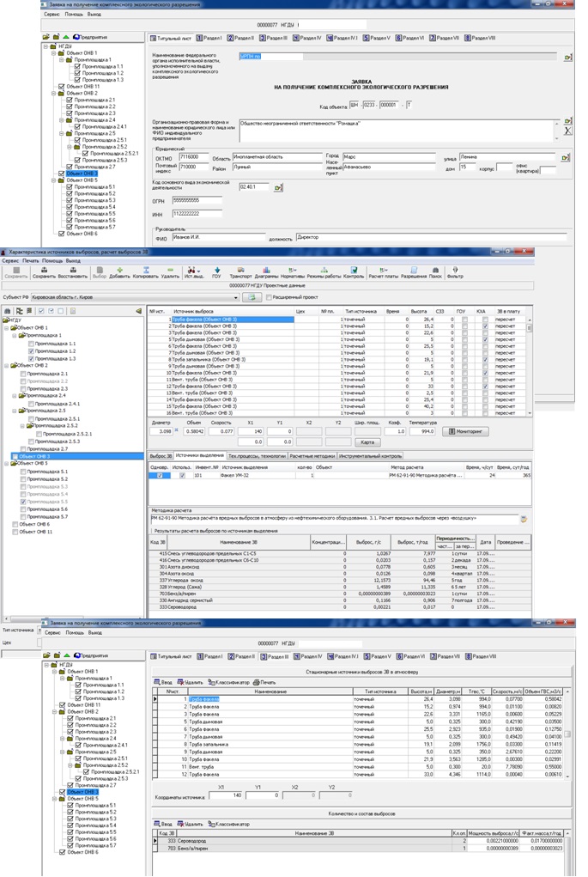
Task: Collapse the Промплощадка 2.4 node in top tree
Action: click(62, 120)
